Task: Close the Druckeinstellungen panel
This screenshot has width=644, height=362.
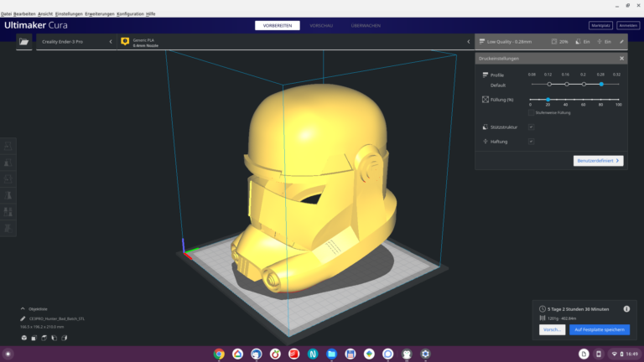Action: 621,59
